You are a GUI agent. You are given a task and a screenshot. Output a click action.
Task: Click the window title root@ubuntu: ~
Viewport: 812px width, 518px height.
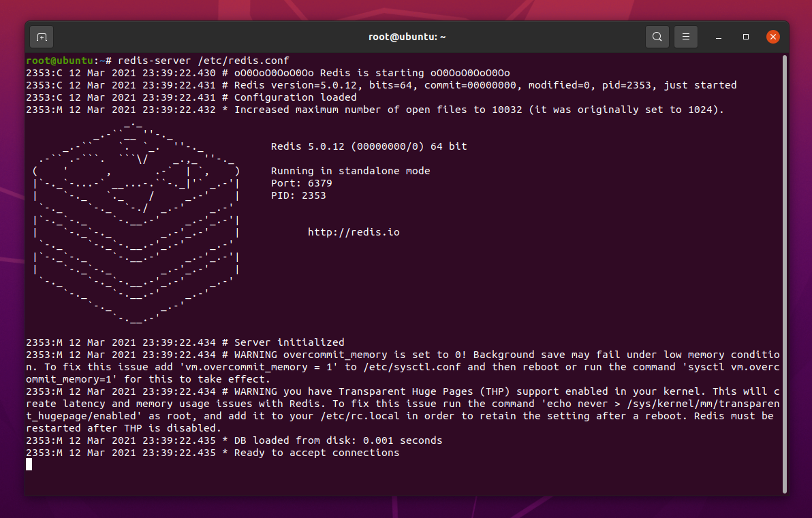[x=407, y=37]
